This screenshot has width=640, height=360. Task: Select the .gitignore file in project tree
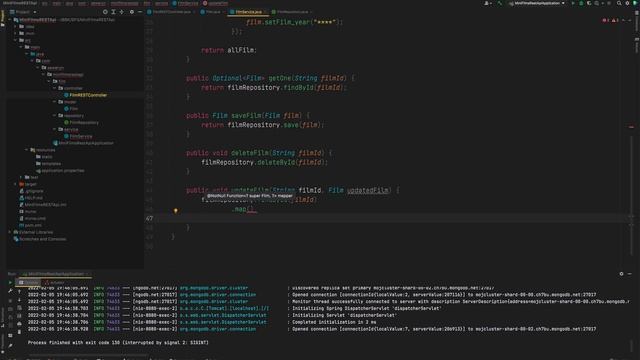point(31,191)
